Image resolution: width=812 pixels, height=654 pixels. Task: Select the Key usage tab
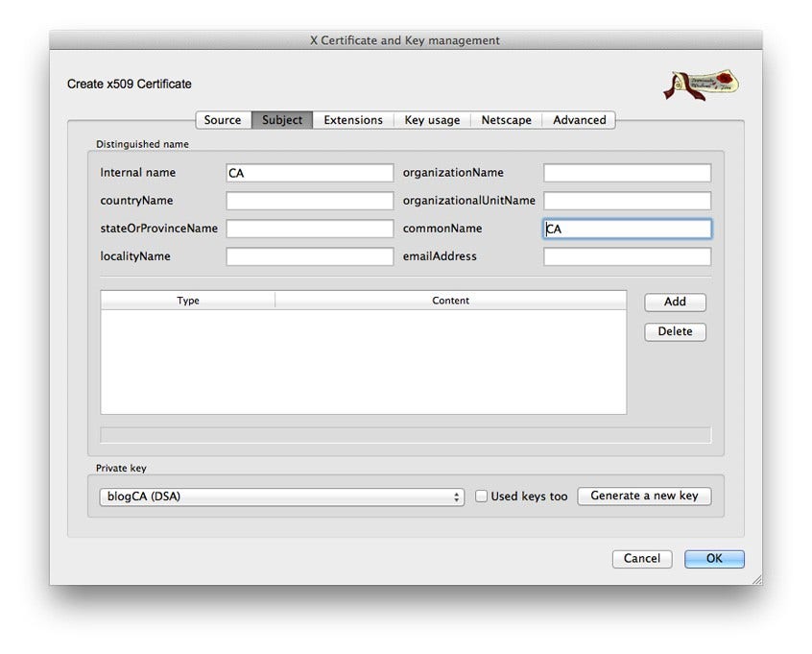click(432, 120)
